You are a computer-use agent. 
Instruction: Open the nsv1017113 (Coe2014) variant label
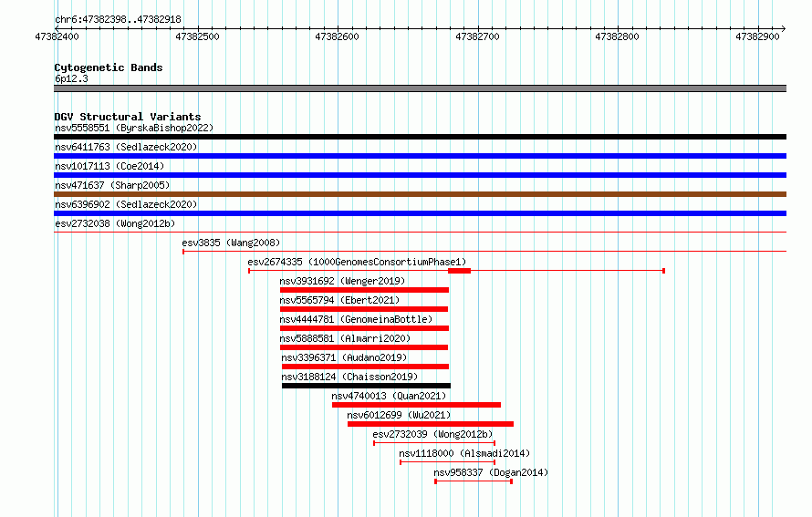pyautogui.click(x=109, y=166)
